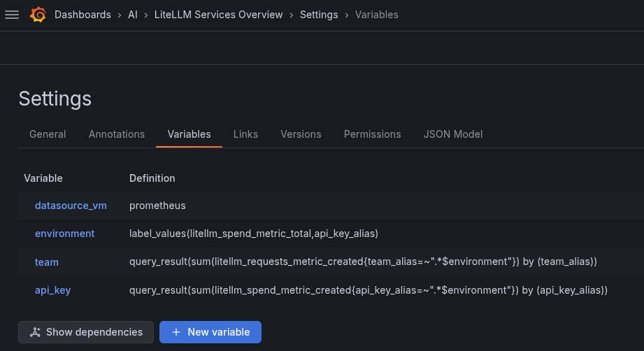Edit the datasource_vm variable
The width and height of the screenshot is (644, 351).
tap(71, 206)
